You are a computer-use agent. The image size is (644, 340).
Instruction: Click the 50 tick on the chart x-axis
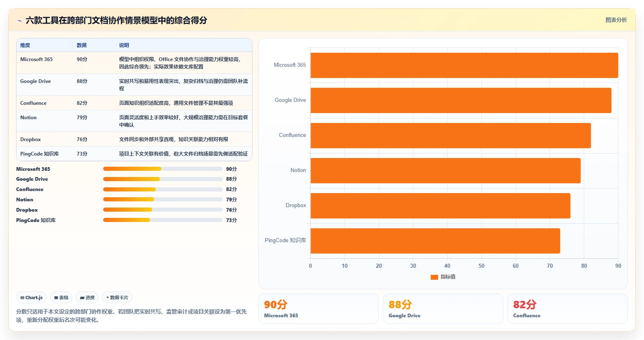coord(481,266)
